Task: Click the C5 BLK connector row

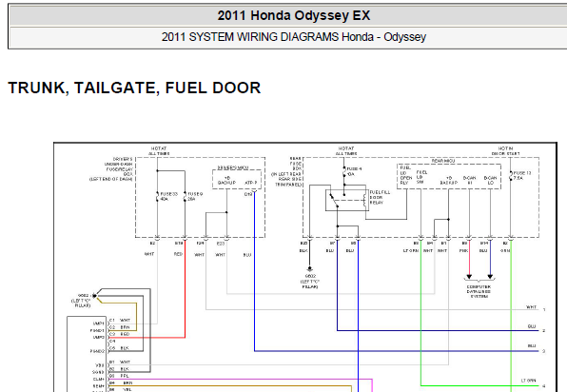Action: pyautogui.click(x=119, y=348)
